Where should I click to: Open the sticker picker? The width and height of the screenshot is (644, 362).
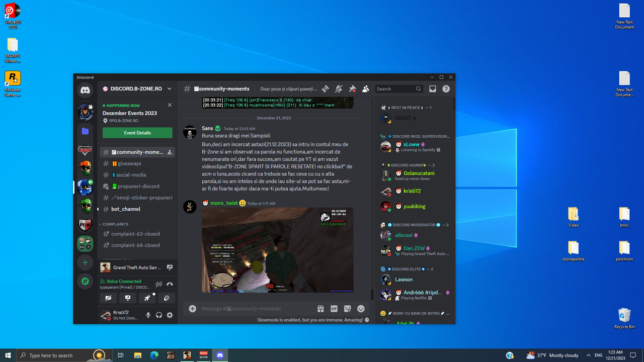[x=347, y=308]
